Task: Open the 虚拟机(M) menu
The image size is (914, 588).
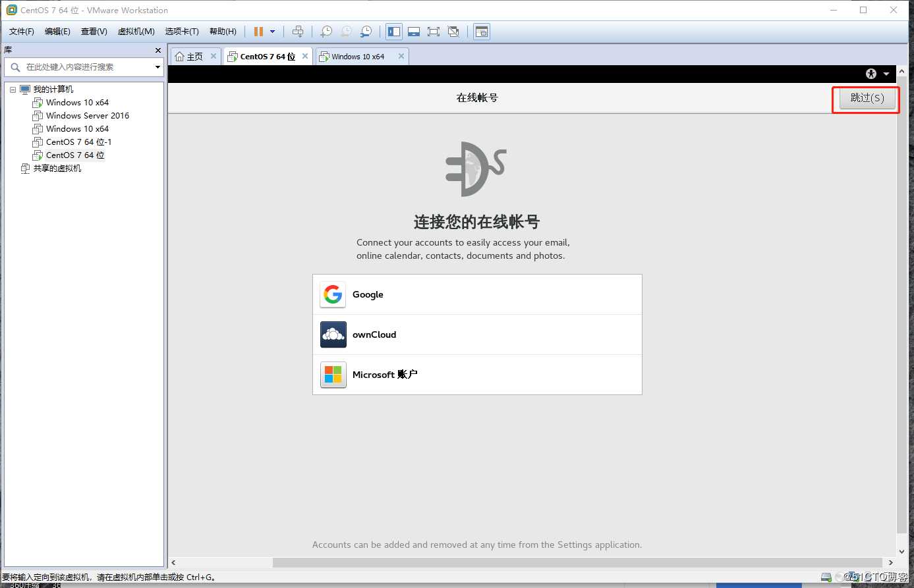Action: click(136, 32)
